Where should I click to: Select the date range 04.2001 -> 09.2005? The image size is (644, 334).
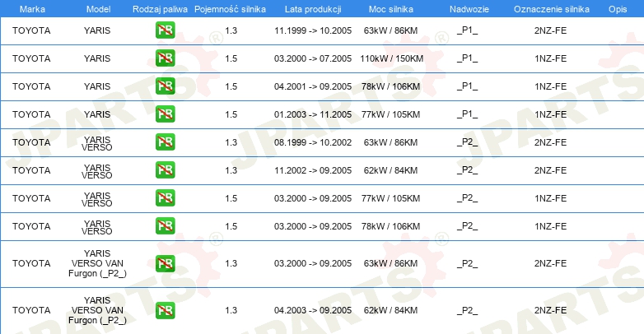coord(313,86)
